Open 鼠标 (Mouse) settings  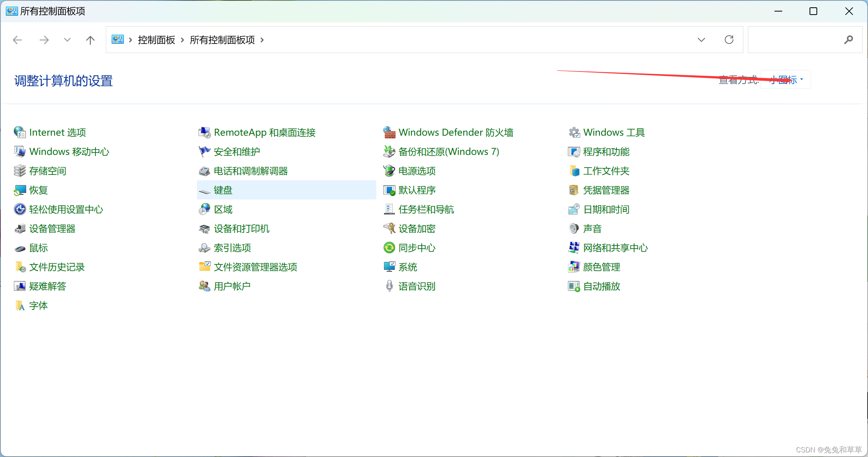(x=38, y=248)
